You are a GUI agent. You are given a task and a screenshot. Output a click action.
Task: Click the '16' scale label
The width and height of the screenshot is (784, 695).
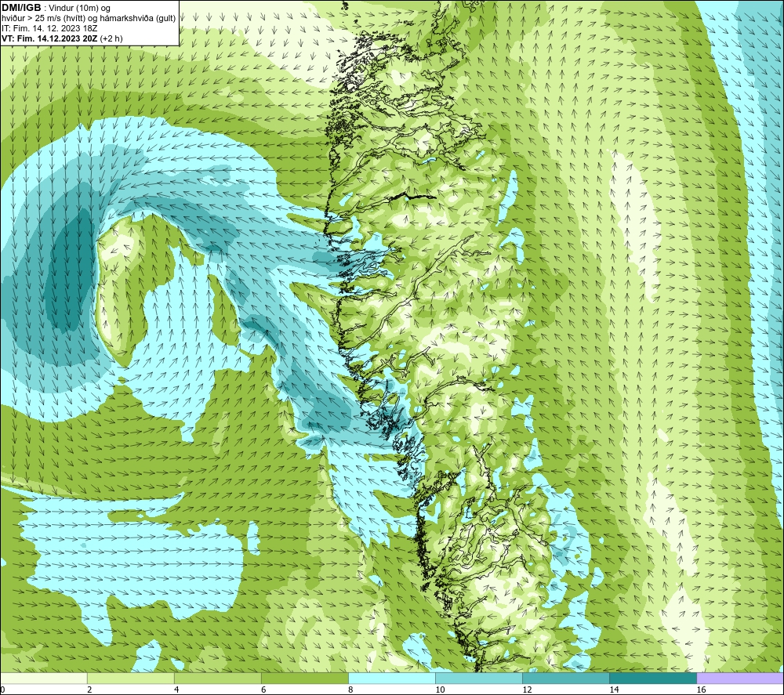pos(701,690)
